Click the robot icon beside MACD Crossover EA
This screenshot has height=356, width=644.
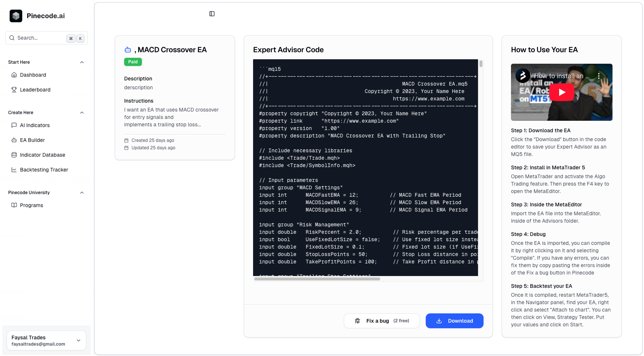[128, 50]
